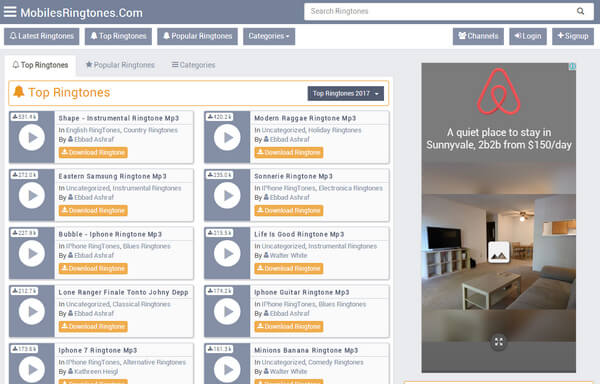Expand the ad fullscreen icon
600x384 pixels.
click(499, 342)
